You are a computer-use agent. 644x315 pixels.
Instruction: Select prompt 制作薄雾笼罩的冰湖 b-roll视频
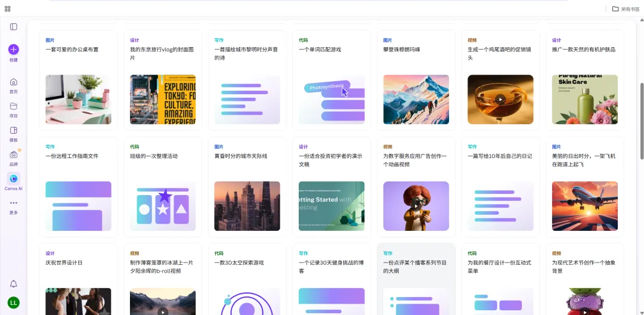coord(162,267)
